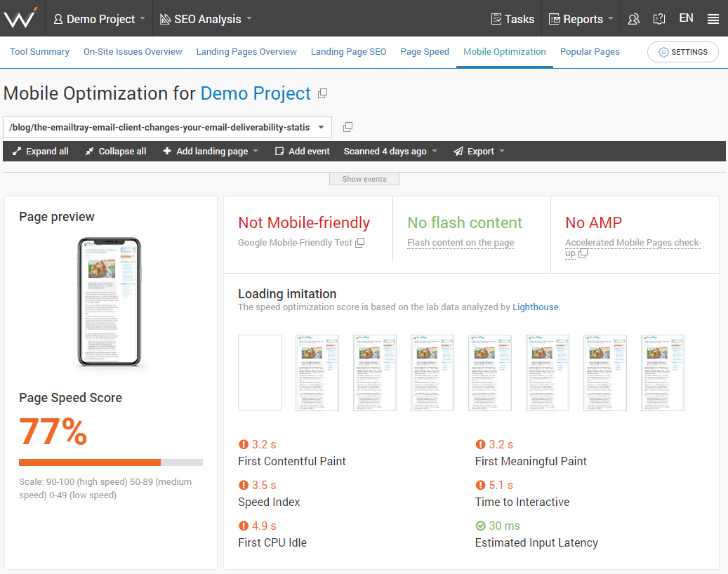Click the first blank loading thumbnail
Screen dimensions: 728x574
[x=260, y=373]
